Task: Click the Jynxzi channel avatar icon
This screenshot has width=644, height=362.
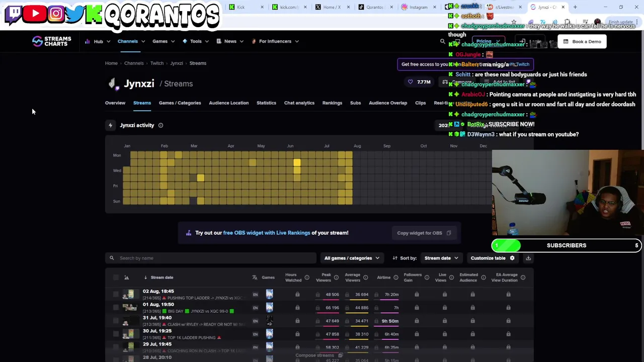Action: [113, 83]
